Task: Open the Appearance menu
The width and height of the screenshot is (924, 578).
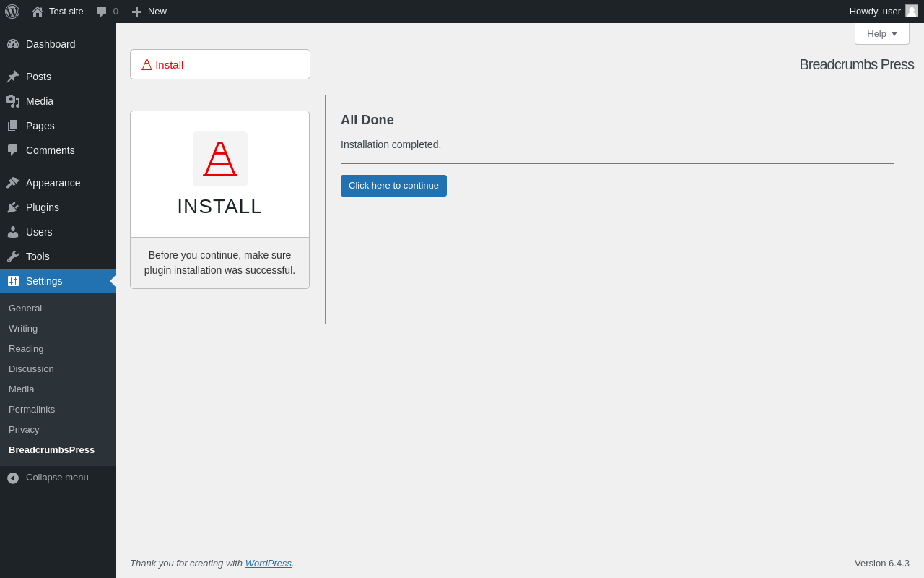Action: click(x=58, y=183)
